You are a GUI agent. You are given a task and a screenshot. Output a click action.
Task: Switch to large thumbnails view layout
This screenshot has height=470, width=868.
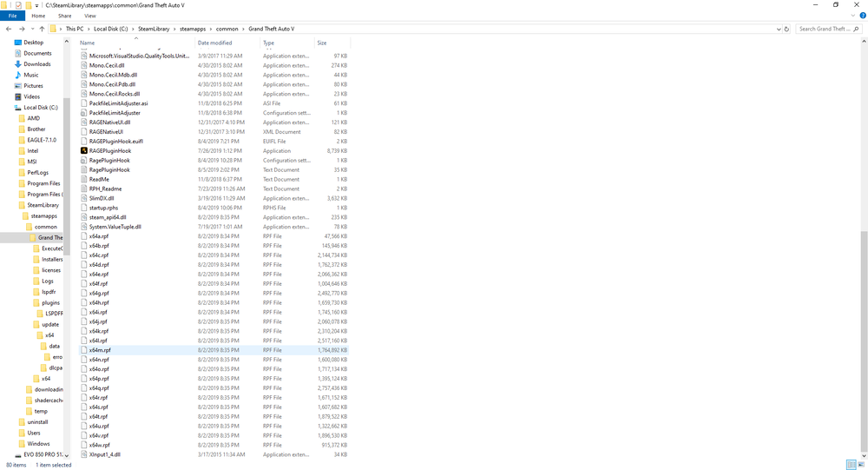point(861,465)
